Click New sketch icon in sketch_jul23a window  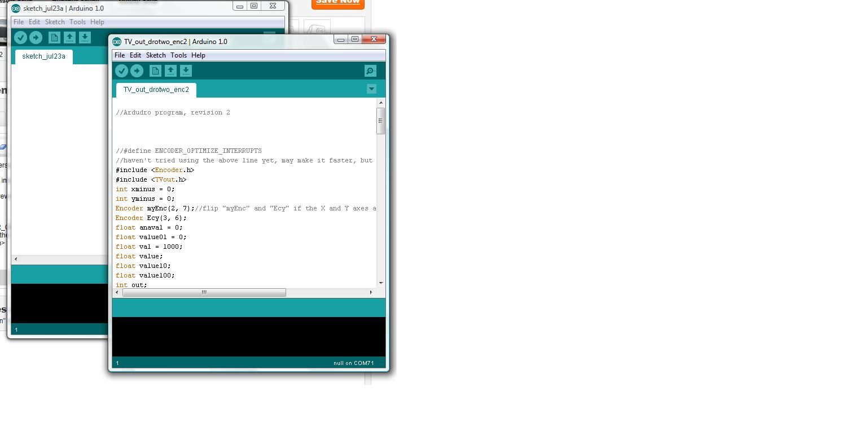click(x=54, y=37)
